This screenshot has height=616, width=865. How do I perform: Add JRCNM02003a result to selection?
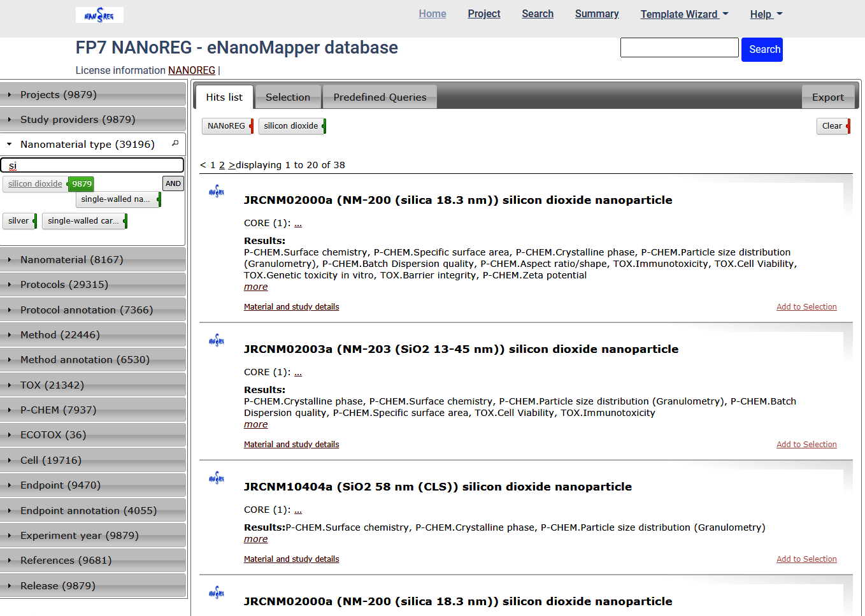806,445
